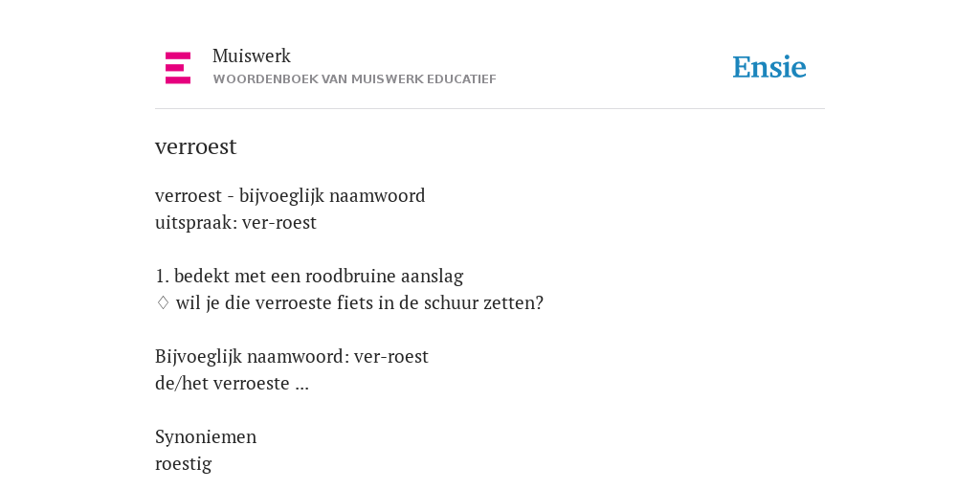Click the diamond bullet before the example sentence
The width and height of the screenshot is (980, 490).
163,303
